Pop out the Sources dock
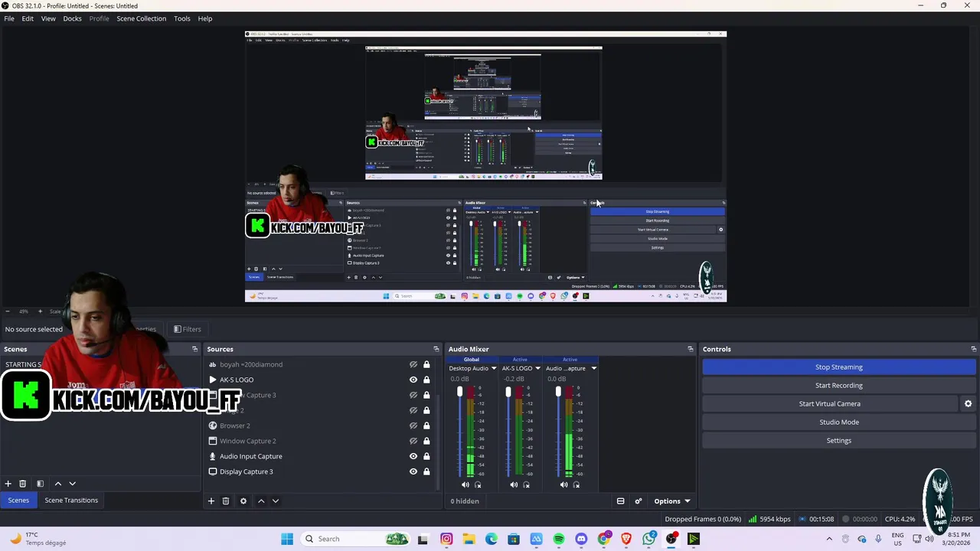This screenshot has width=980, height=551. [436, 349]
